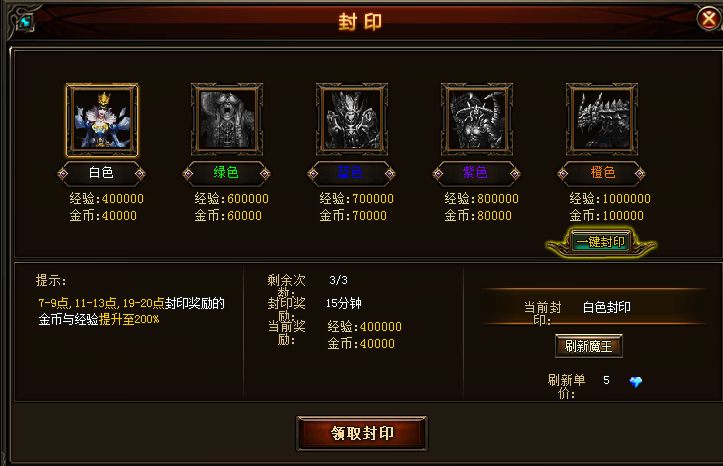This screenshot has width=723, height=466.
Task: Claim the seal with 领取封印 button
Action: [x=362, y=433]
